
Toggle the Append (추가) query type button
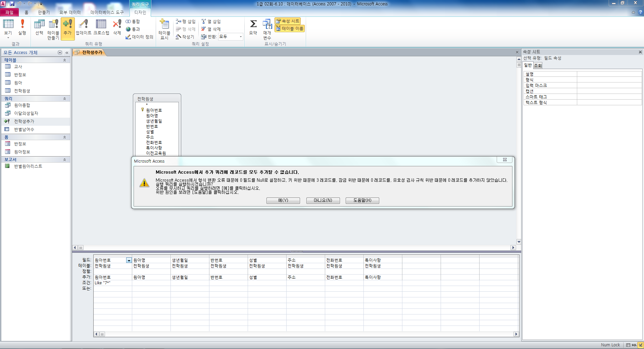(67, 29)
